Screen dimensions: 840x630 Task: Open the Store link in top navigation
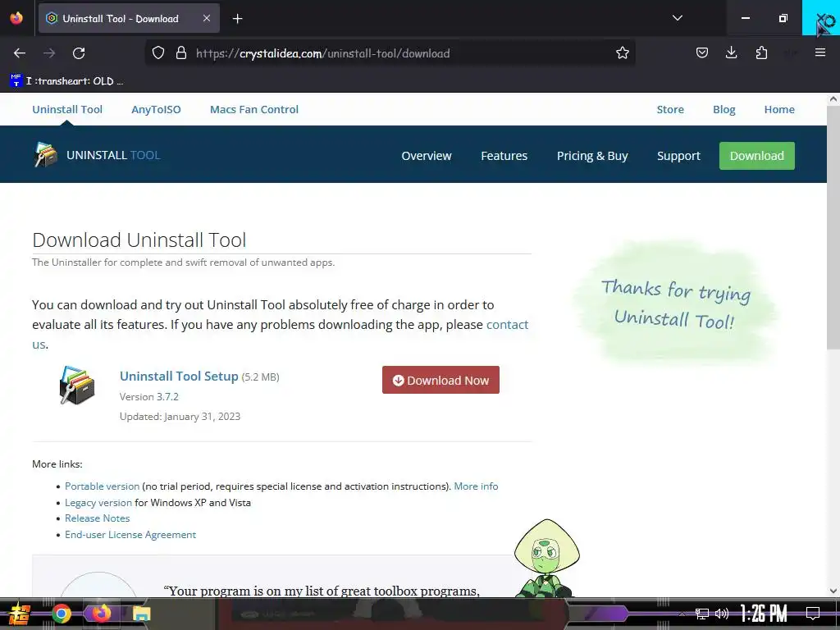(x=670, y=109)
